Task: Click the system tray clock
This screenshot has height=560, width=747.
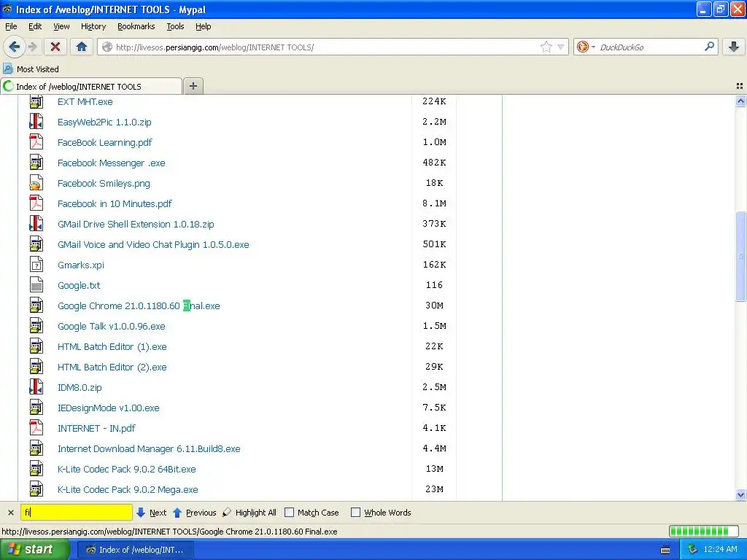Action: click(720, 549)
